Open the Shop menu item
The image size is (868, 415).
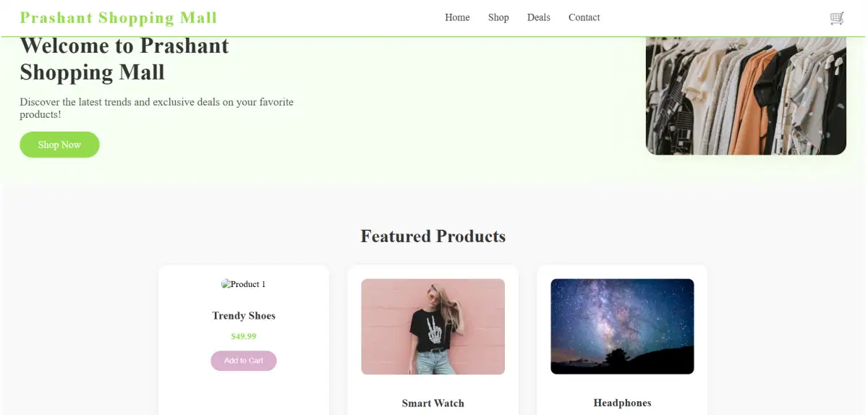[x=498, y=17]
